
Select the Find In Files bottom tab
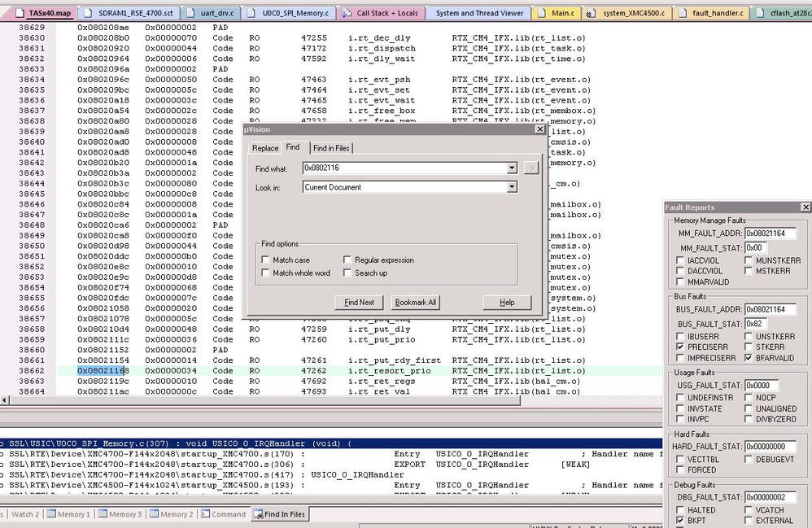pyautogui.click(x=280, y=514)
